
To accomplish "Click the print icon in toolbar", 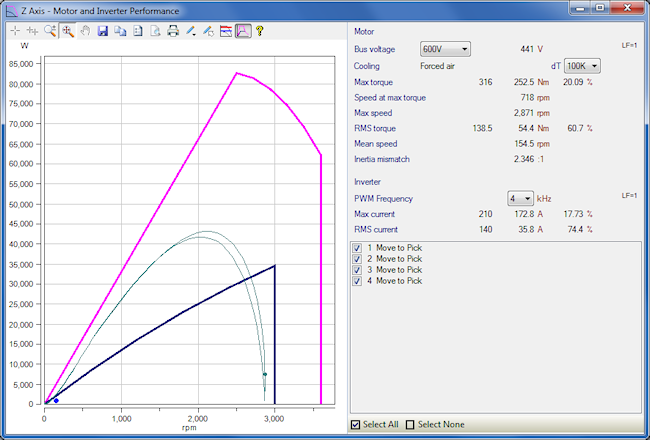I will point(173,31).
